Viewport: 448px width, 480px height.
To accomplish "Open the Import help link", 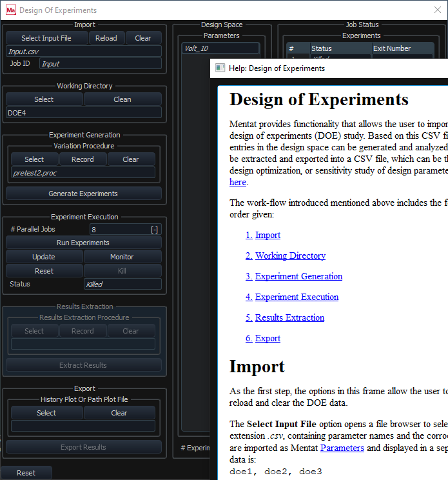I will 268,235.
